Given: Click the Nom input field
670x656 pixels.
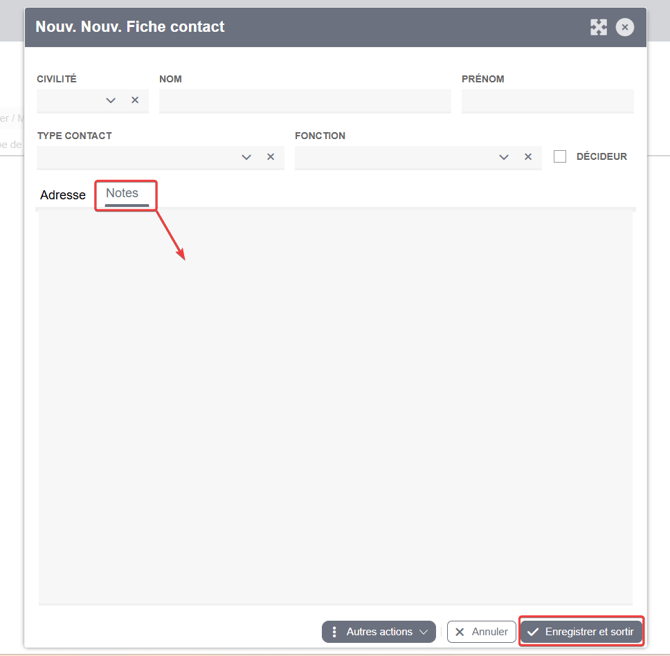Looking at the screenshot, I should click(305, 101).
